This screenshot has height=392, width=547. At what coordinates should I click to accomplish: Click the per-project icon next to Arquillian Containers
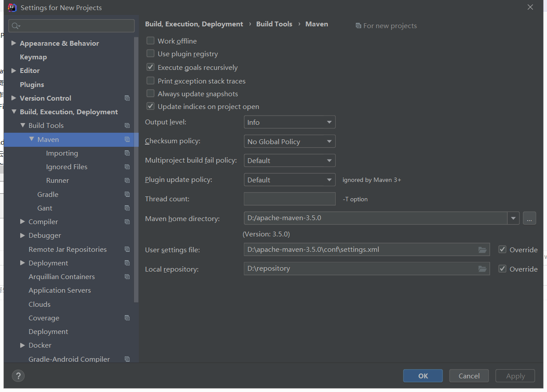[127, 276]
